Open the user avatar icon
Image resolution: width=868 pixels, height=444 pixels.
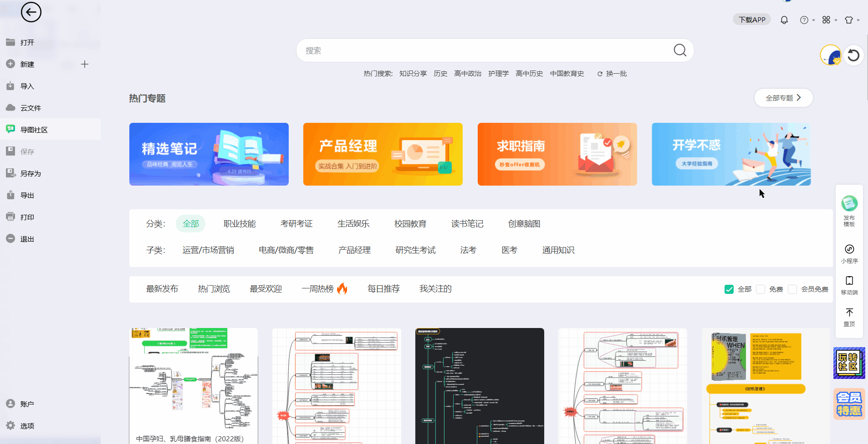point(831,55)
